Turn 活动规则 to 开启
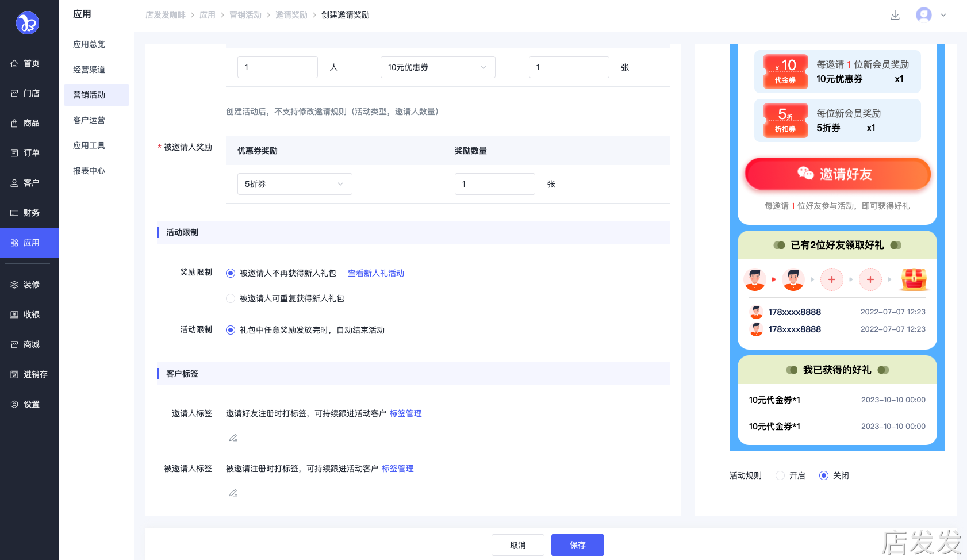Image resolution: width=967 pixels, height=560 pixels. click(780, 475)
